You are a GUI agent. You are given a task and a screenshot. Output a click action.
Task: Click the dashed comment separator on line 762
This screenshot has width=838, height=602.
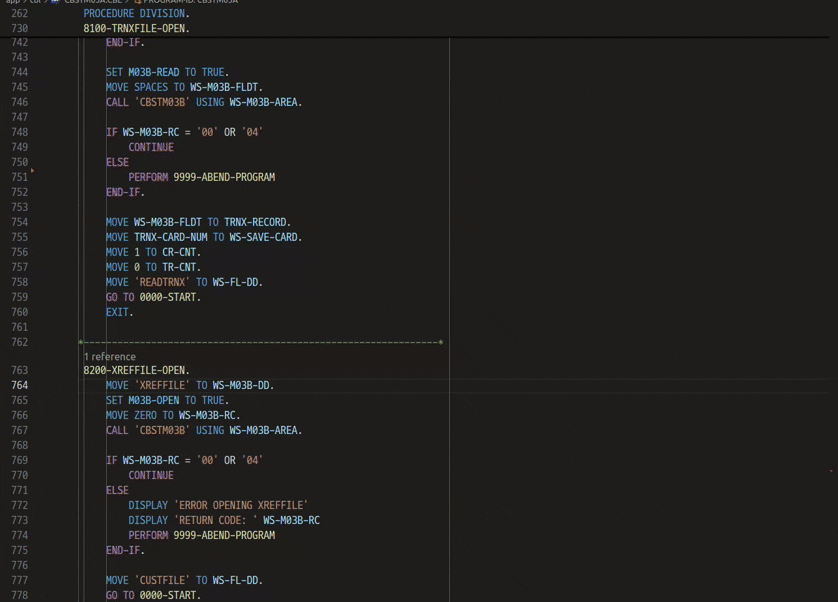click(x=261, y=342)
